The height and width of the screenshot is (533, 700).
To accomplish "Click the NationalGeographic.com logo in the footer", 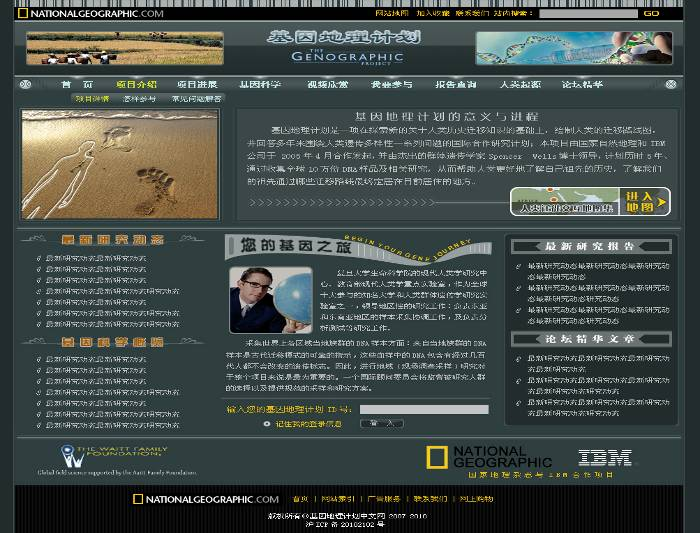I will click(206, 499).
